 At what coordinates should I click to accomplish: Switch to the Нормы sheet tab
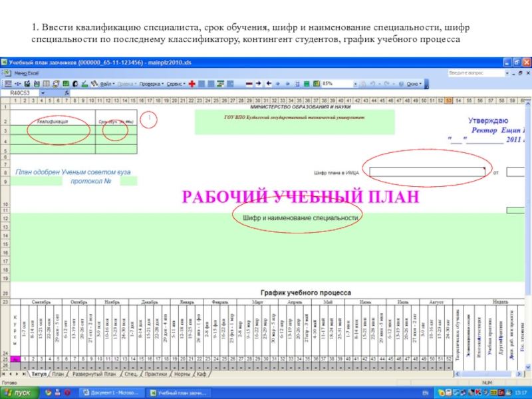point(182,374)
